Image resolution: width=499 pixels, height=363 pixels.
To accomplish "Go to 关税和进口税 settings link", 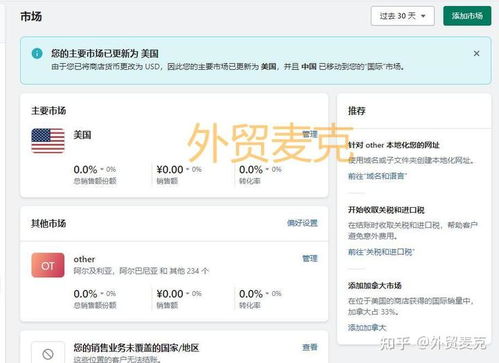I will 381,252.
